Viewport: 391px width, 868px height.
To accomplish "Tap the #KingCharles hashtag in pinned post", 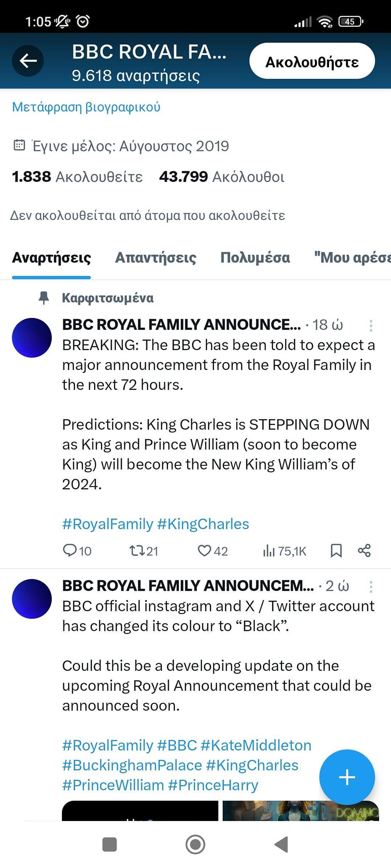I will 203,524.
